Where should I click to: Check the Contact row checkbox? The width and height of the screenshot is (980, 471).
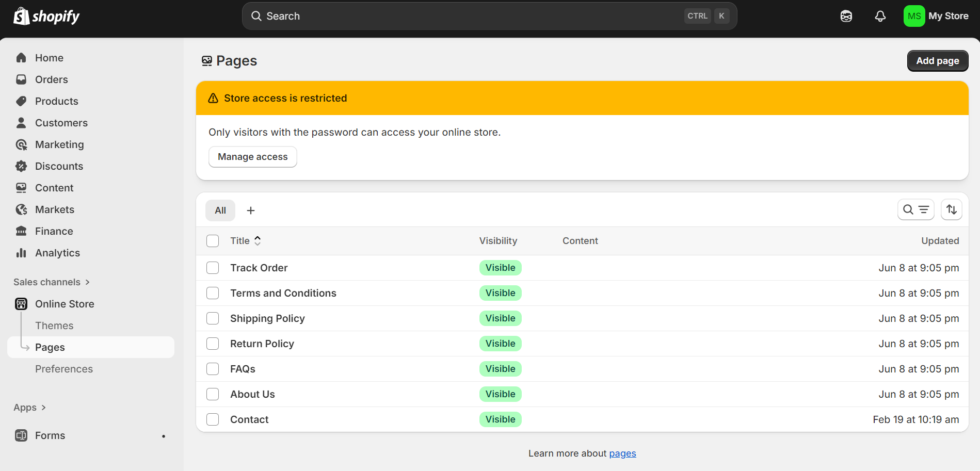(212, 419)
